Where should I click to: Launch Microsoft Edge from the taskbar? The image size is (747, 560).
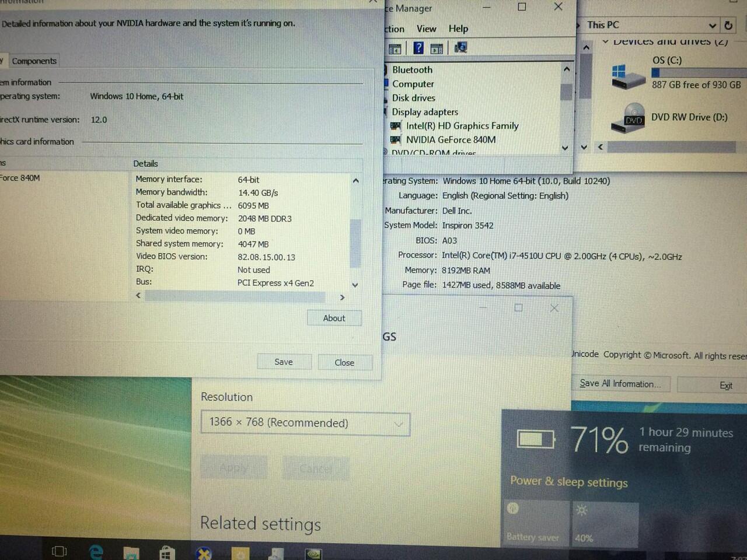point(96,551)
